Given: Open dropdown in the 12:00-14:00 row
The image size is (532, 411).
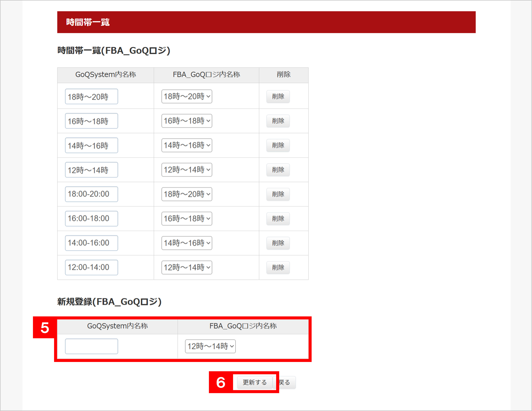Looking at the screenshot, I should coord(187,267).
